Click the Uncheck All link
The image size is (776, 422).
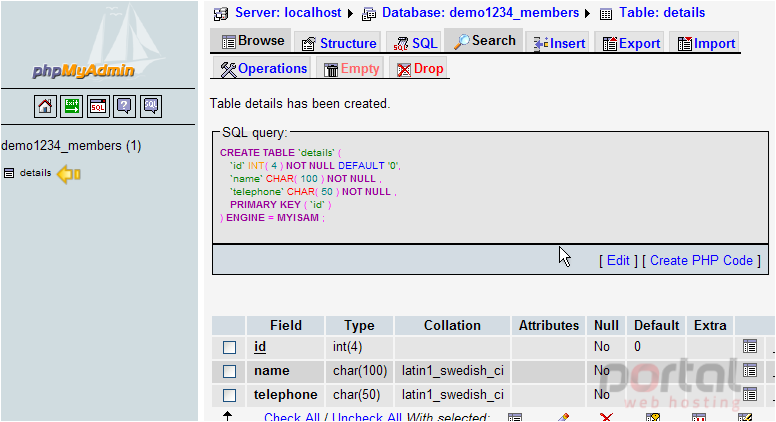[366, 418]
